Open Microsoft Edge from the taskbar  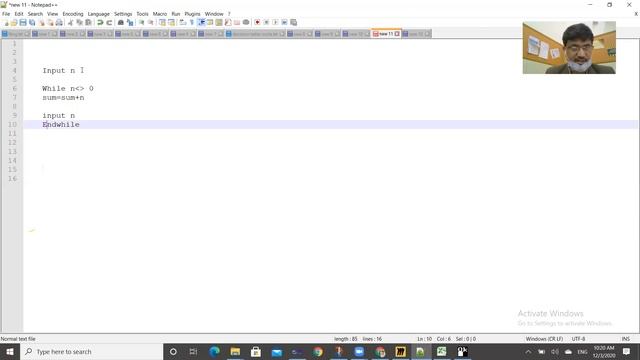214,351
